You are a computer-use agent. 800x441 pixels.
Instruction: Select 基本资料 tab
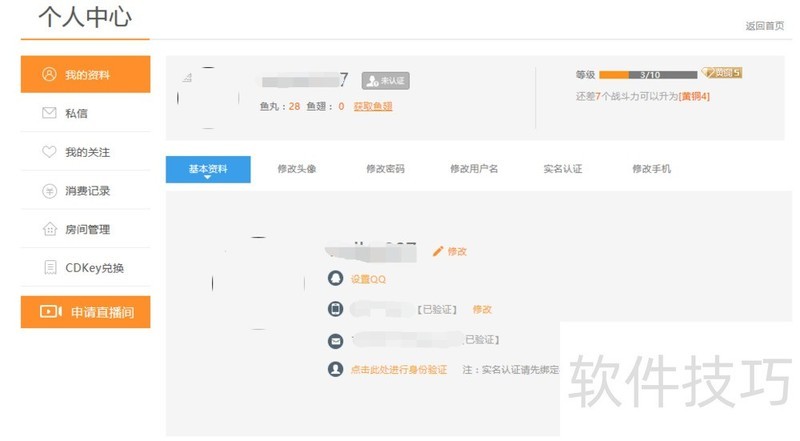tap(208, 169)
